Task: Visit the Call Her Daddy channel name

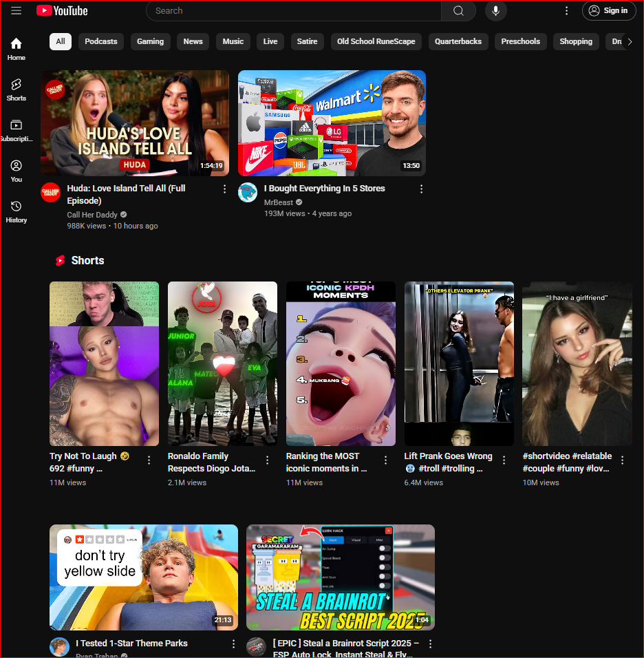Action: [x=92, y=215]
